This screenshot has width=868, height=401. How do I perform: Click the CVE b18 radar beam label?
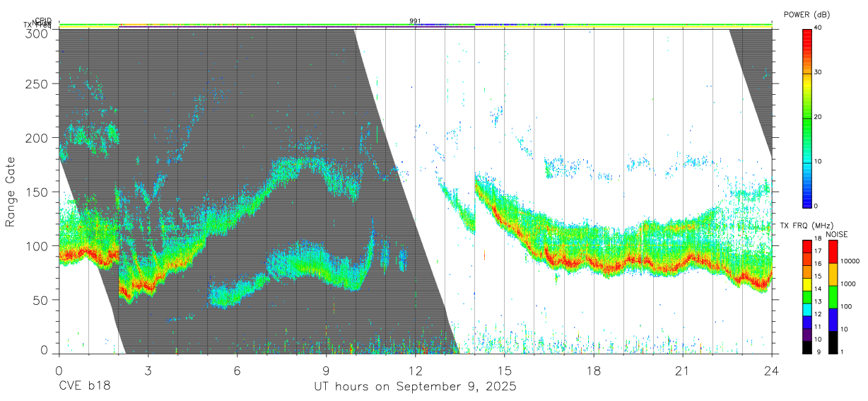(x=83, y=387)
